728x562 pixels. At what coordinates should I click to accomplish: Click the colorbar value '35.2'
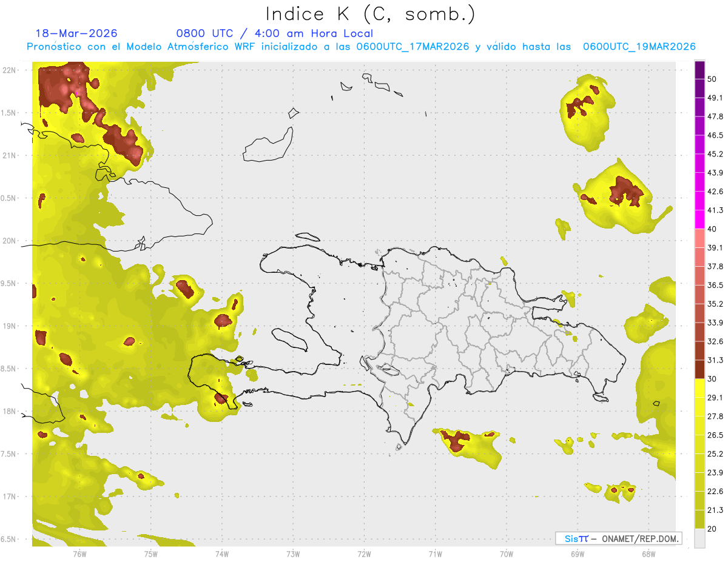coord(715,304)
